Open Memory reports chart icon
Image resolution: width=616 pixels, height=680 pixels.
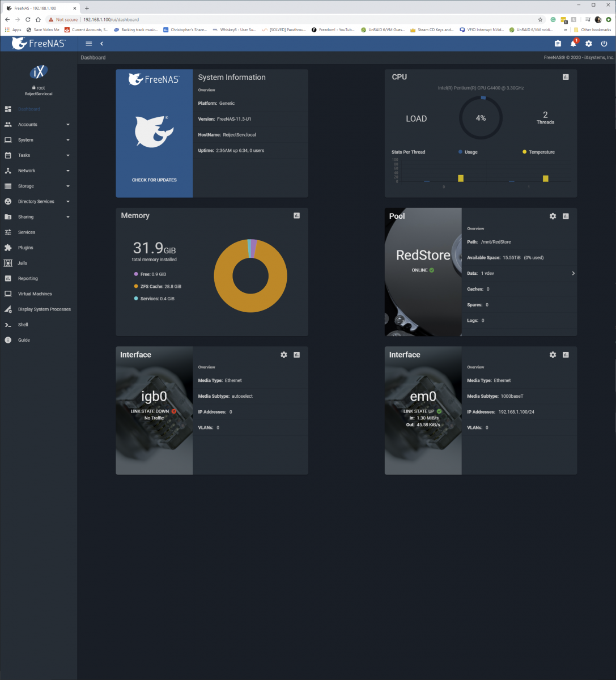pyautogui.click(x=297, y=215)
